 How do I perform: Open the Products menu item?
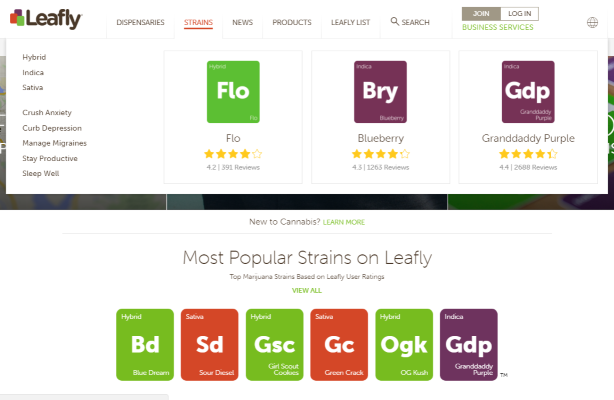(x=292, y=22)
